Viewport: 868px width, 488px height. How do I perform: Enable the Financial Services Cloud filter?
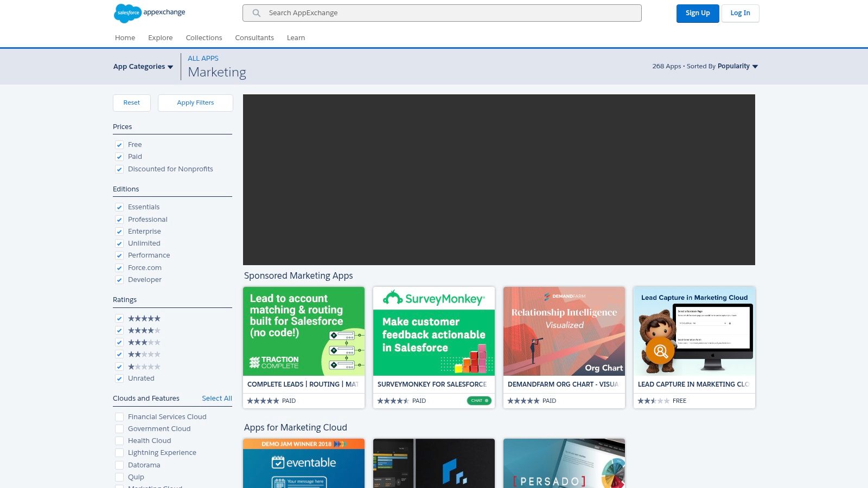pos(119,417)
